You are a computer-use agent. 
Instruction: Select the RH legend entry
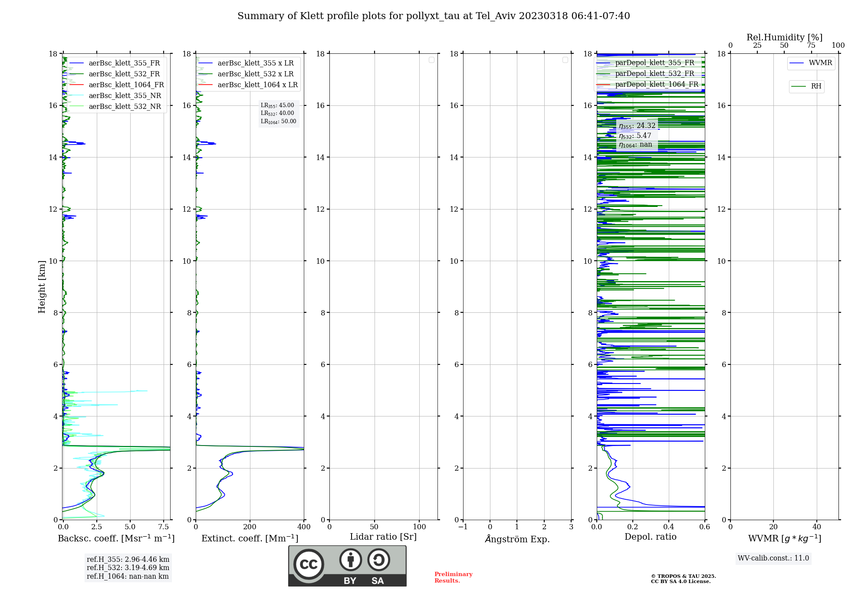coord(806,86)
